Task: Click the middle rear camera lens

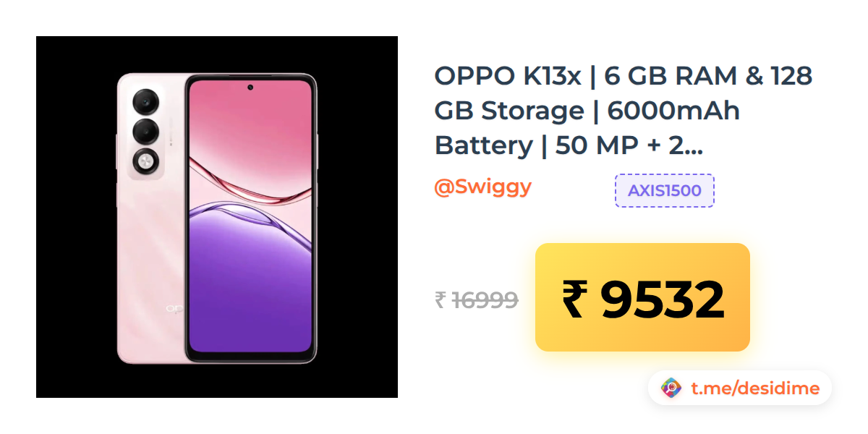Action: pos(145,131)
